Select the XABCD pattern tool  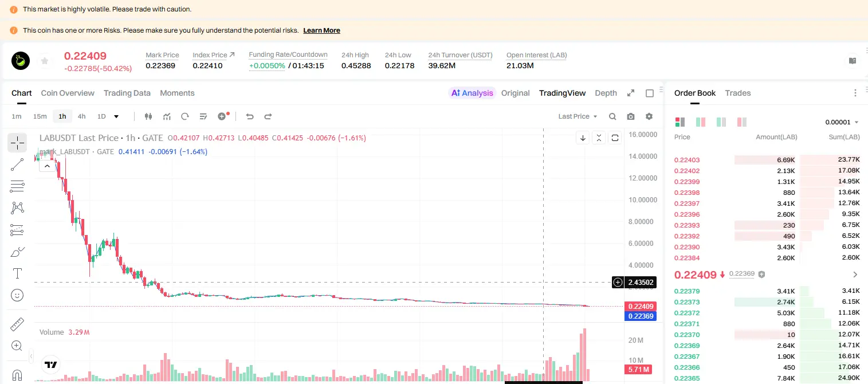17,208
